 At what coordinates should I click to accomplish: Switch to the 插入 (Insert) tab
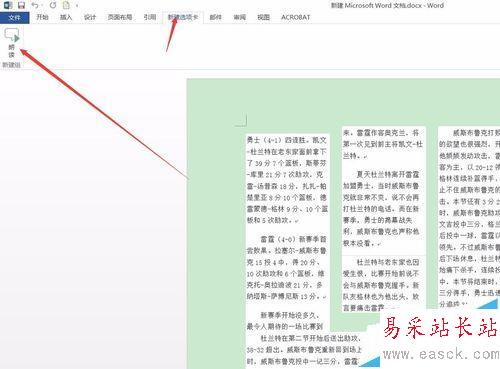pyautogui.click(x=66, y=17)
